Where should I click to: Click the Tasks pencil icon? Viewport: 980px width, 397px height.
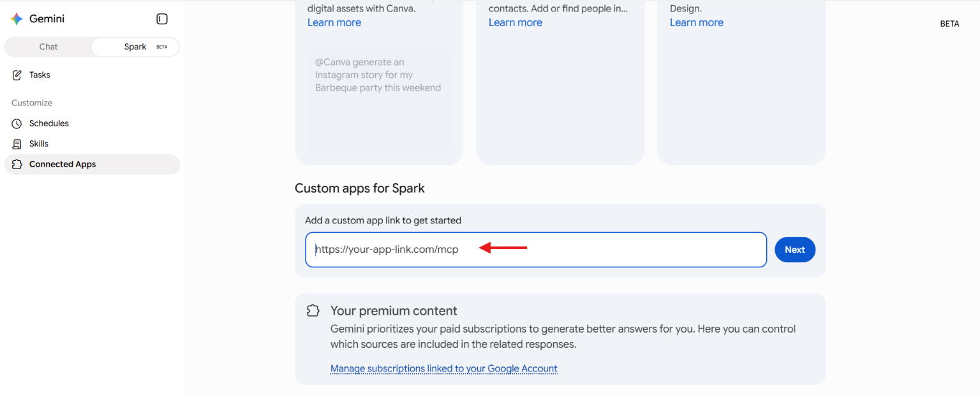point(17,75)
